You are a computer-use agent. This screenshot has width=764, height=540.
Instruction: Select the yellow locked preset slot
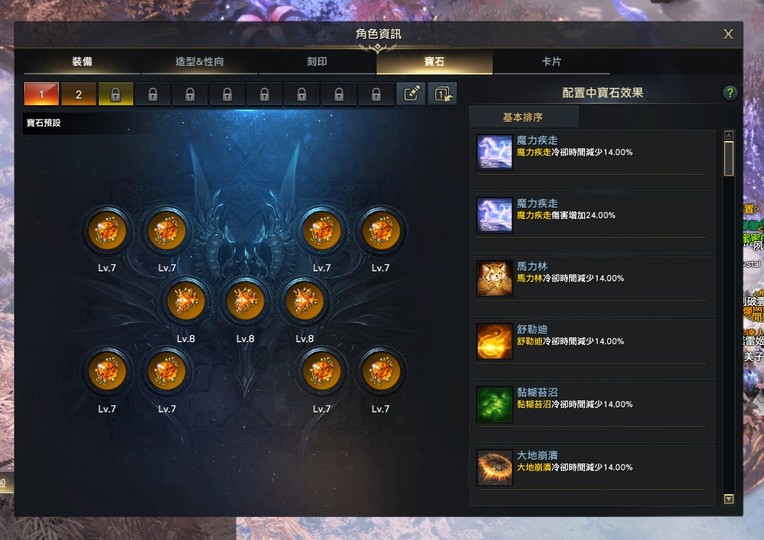[x=115, y=94]
